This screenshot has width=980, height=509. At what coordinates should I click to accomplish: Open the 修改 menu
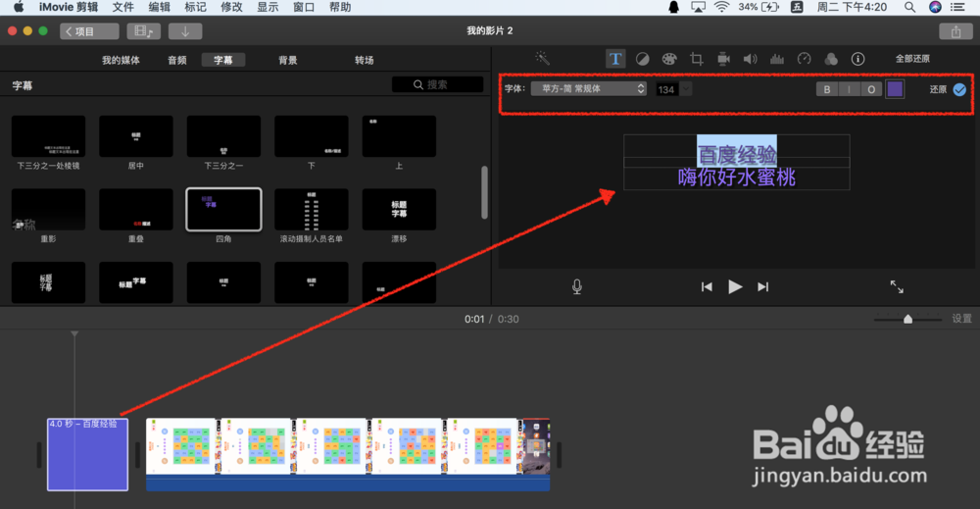point(232,7)
